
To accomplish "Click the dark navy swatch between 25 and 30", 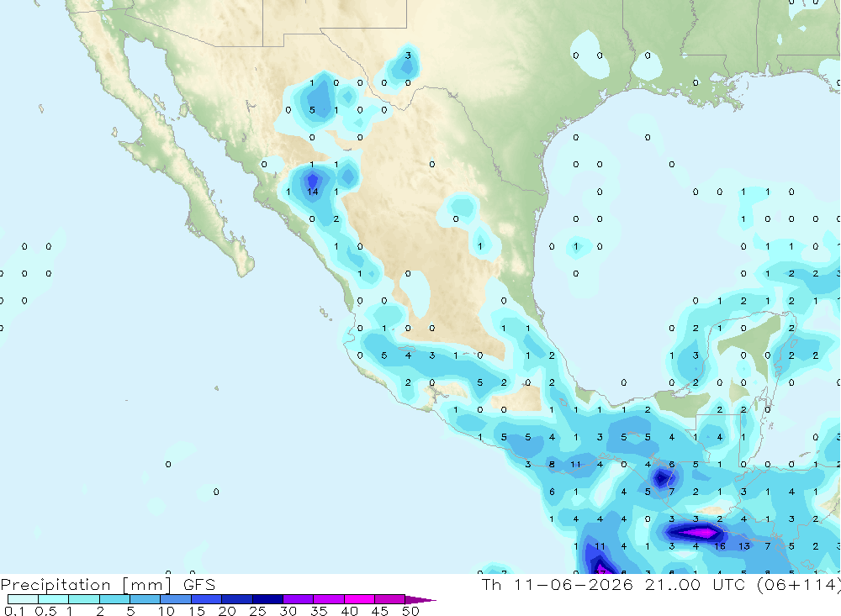I will pyautogui.click(x=267, y=599).
